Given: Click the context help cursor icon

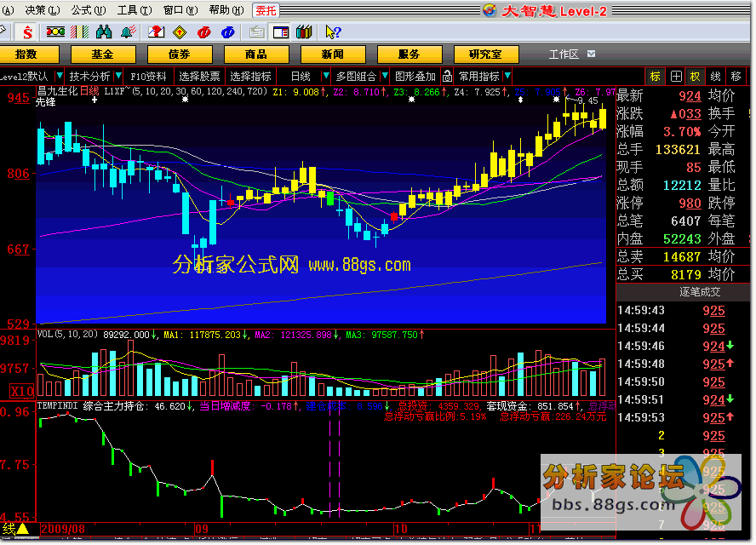Looking at the screenshot, I should (x=333, y=32).
